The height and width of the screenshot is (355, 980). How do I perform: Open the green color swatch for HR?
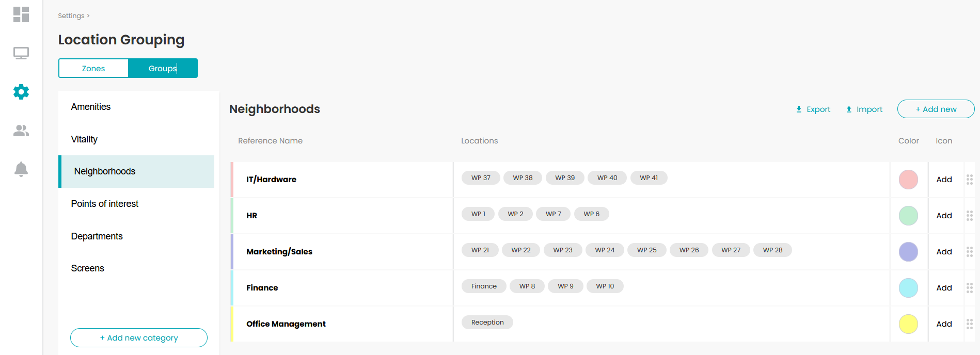[908, 216]
